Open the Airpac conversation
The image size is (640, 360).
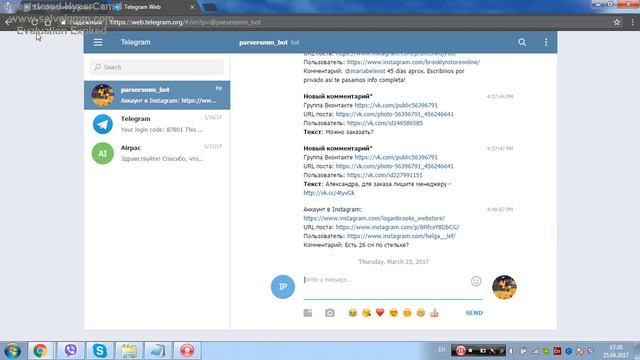click(157, 153)
